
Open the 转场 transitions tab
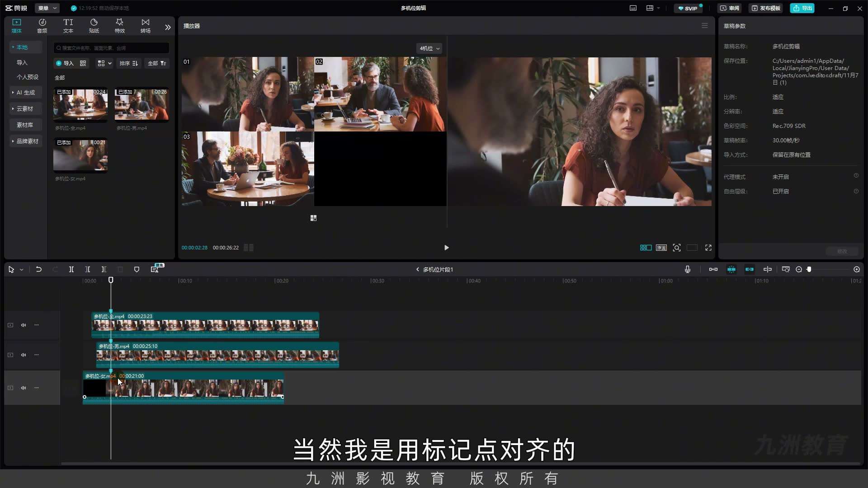[x=145, y=26]
